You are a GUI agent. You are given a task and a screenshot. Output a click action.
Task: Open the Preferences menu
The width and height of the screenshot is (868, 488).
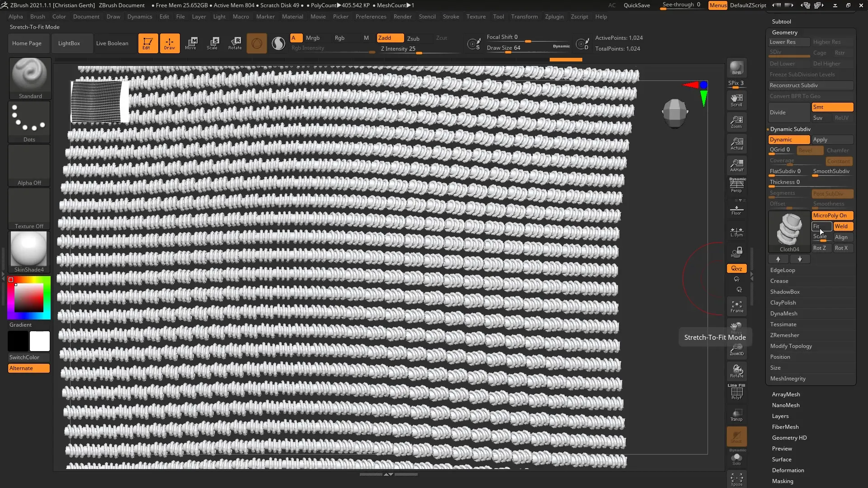(371, 17)
